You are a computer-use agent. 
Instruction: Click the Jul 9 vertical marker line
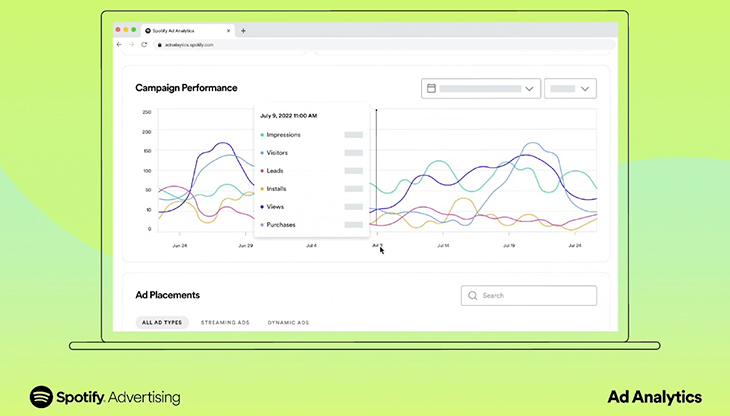(x=376, y=170)
